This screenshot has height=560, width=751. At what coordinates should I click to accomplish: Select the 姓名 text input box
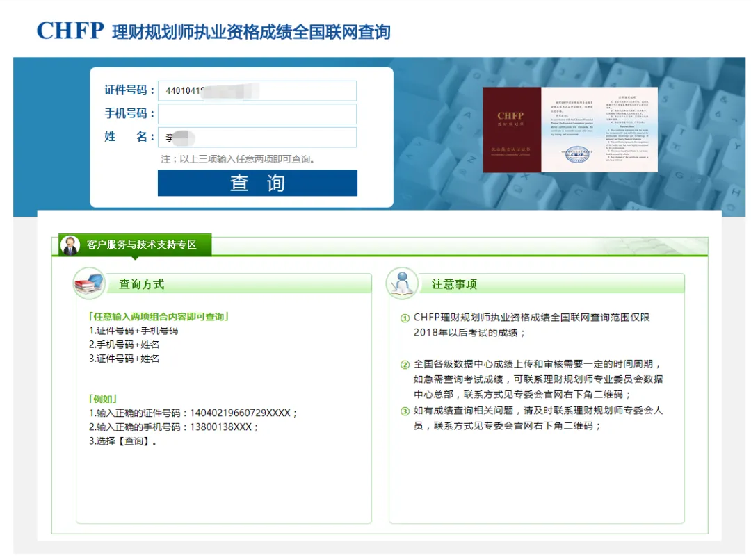pyautogui.click(x=257, y=137)
